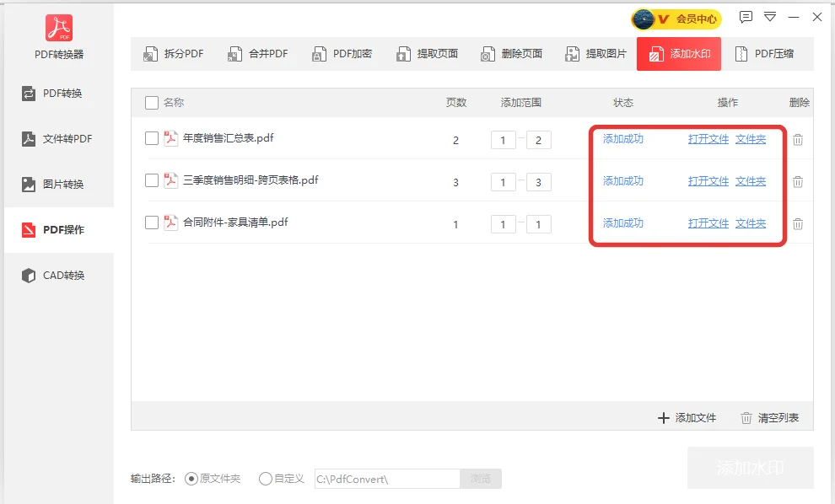Click the 添加文件 button
The width and height of the screenshot is (835, 504).
tap(687, 418)
